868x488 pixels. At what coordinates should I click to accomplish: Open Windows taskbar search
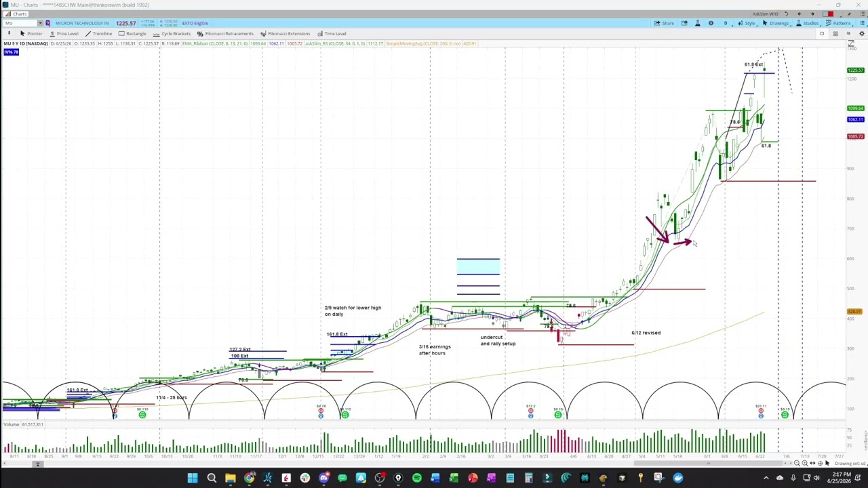[212, 479]
